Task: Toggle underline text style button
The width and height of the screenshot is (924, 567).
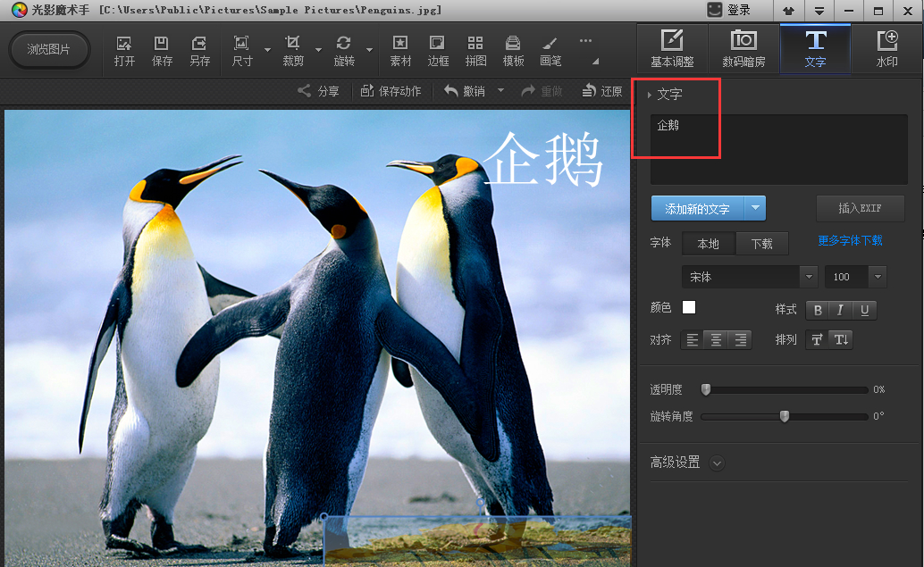Action: [864, 311]
